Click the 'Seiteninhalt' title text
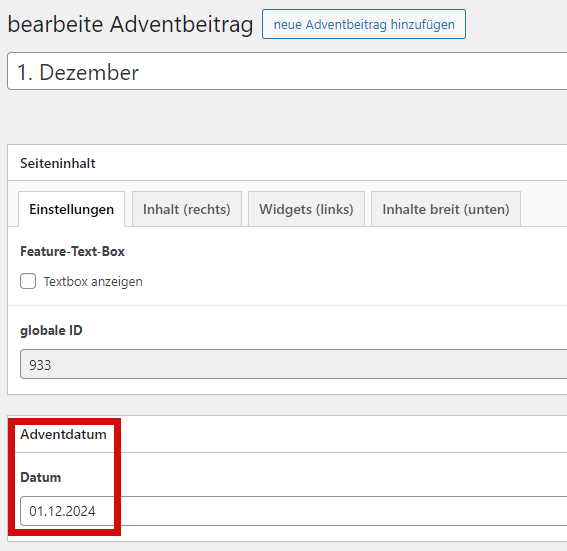This screenshot has width=567, height=551. (x=58, y=163)
